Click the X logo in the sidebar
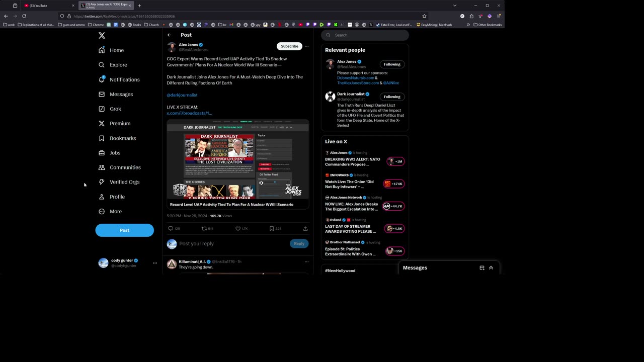The image size is (644, 362). pyautogui.click(x=102, y=36)
